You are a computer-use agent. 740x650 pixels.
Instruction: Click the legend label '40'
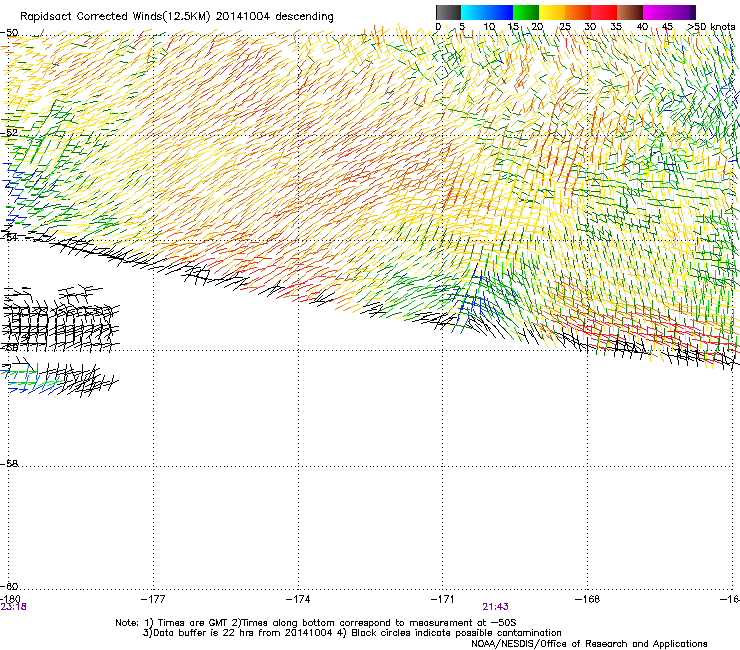[x=642, y=27]
